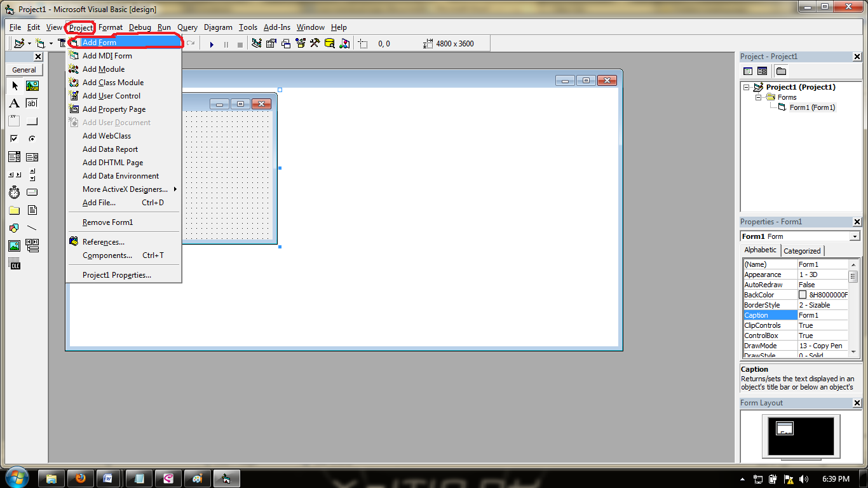
Task: Click the Caption value field Form1
Action: coord(823,315)
